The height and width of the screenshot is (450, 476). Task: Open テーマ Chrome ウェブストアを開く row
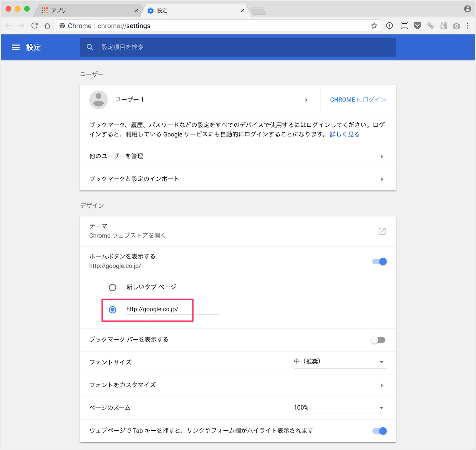[x=238, y=231]
